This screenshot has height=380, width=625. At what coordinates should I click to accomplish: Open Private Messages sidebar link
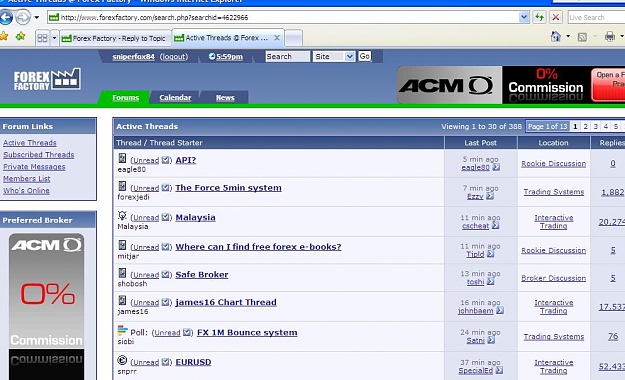tap(34, 167)
